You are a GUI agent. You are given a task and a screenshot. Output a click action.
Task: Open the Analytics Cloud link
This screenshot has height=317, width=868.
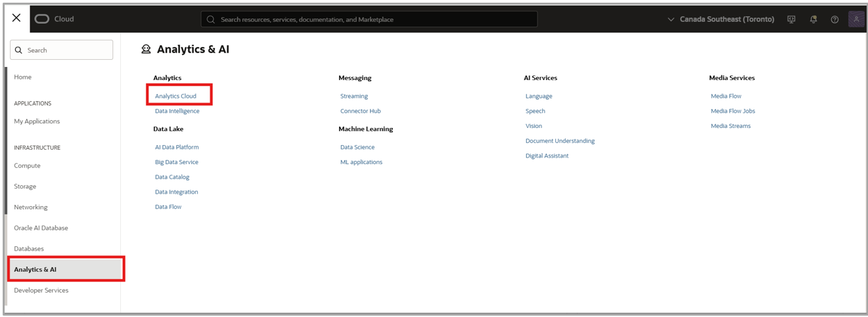click(x=175, y=96)
